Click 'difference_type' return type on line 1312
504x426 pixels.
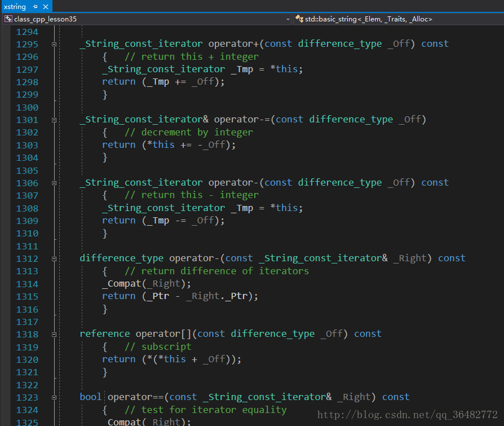pyautogui.click(x=122, y=258)
